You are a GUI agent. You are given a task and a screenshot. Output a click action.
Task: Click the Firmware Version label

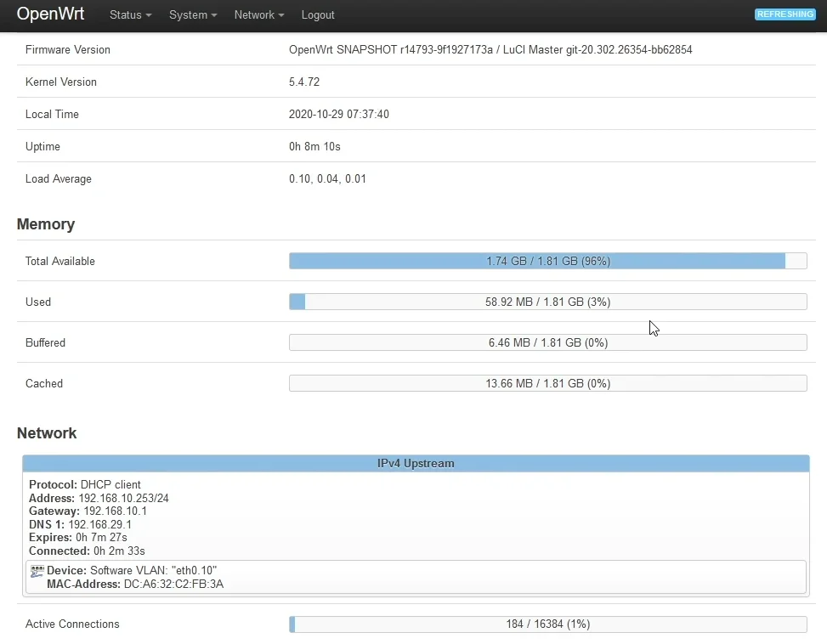point(67,49)
